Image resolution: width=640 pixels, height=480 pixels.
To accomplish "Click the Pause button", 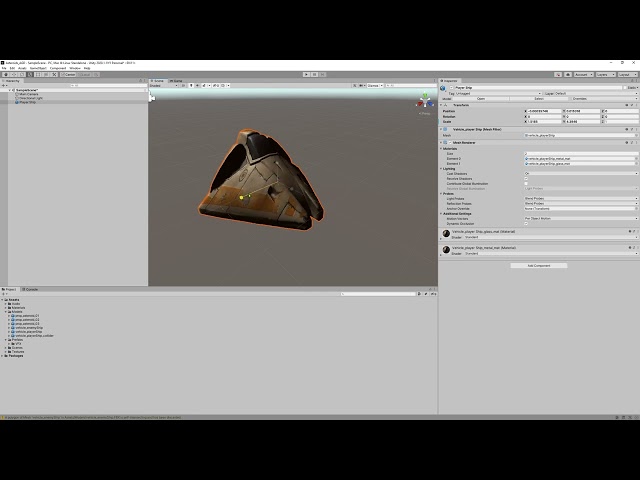I will pyautogui.click(x=315, y=75).
